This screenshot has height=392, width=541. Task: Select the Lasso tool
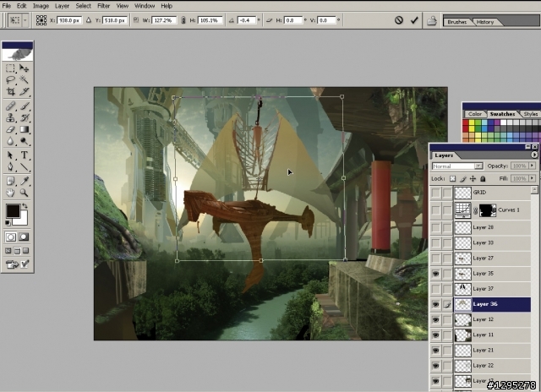click(10, 80)
